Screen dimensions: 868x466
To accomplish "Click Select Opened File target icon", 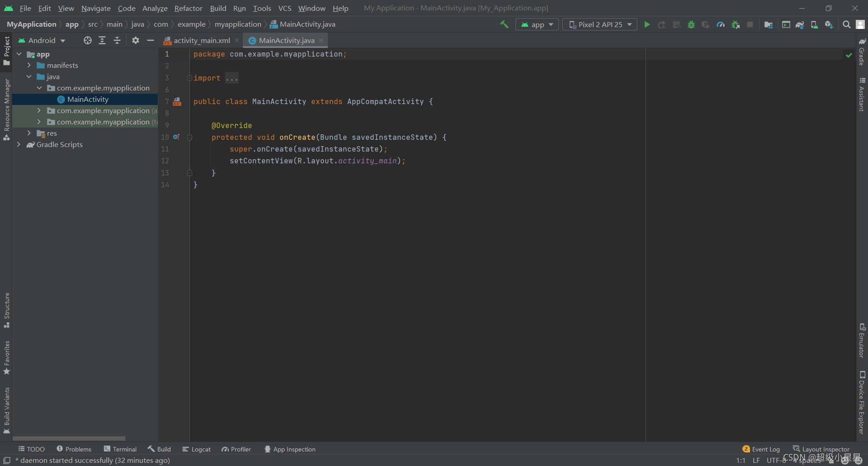I will point(88,40).
